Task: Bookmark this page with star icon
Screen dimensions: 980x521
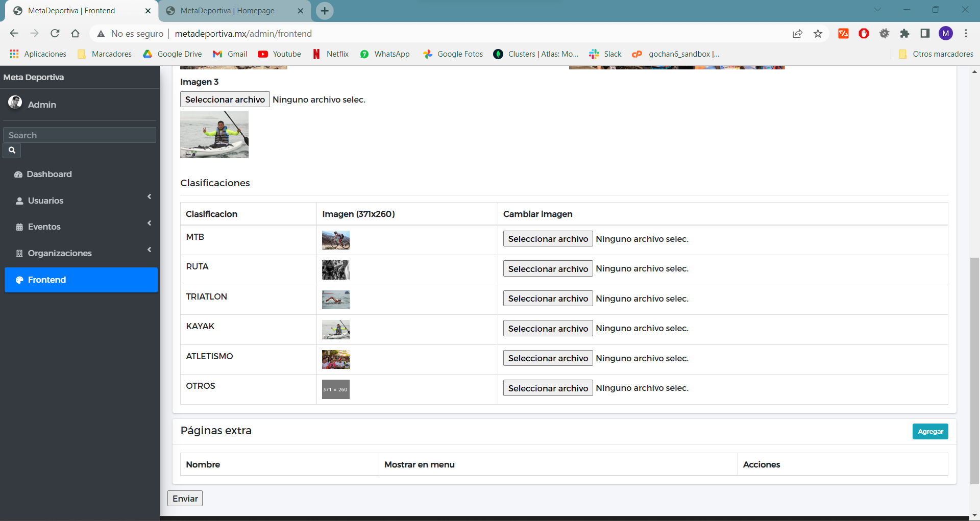Action: click(x=818, y=34)
